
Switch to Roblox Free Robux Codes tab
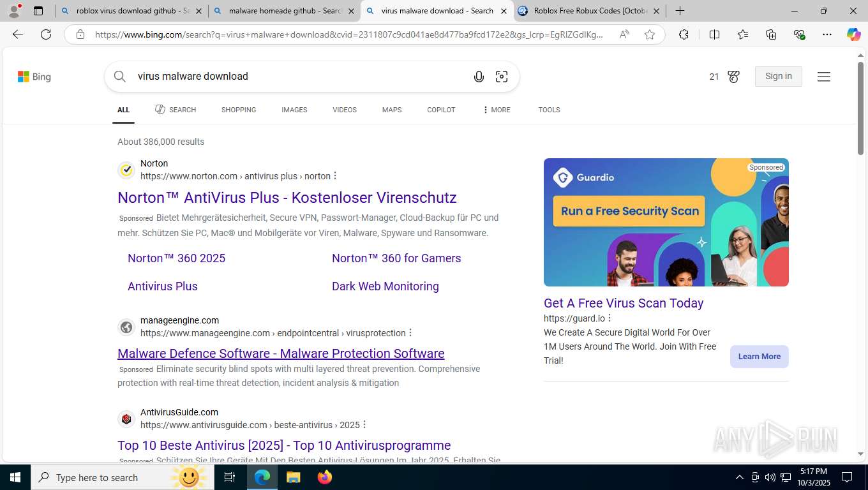click(x=590, y=11)
